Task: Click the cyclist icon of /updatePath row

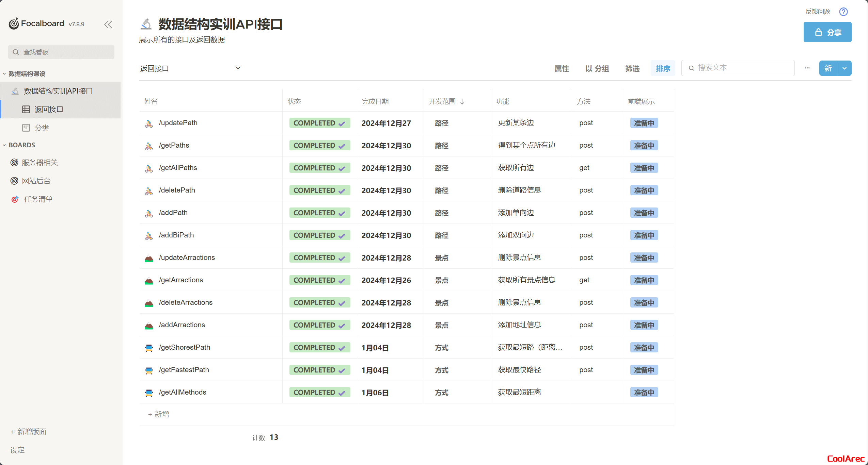Action: coord(149,123)
